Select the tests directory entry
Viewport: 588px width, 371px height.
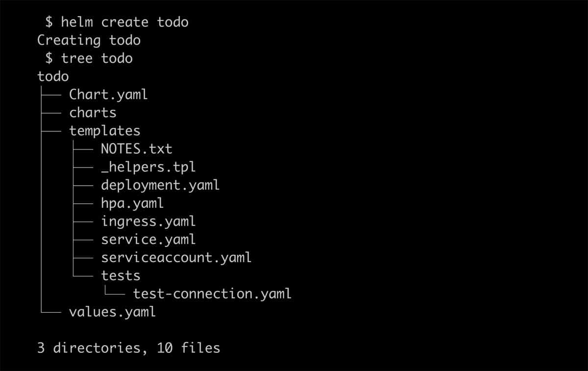pyautogui.click(x=121, y=275)
